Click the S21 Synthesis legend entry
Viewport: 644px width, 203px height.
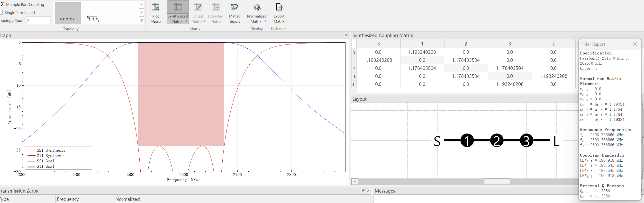tap(46, 150)
